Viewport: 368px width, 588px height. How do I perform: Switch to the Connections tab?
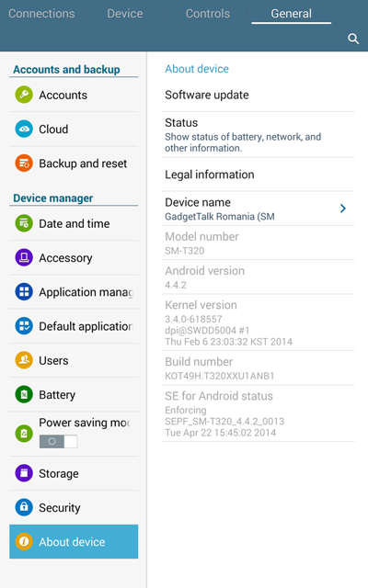click(41, 14)
